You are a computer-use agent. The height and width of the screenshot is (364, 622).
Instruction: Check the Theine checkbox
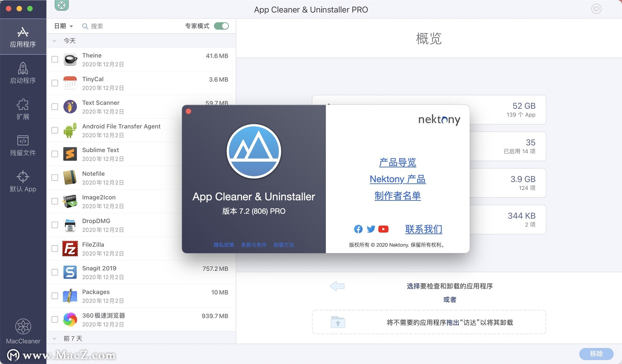(55, 60)
